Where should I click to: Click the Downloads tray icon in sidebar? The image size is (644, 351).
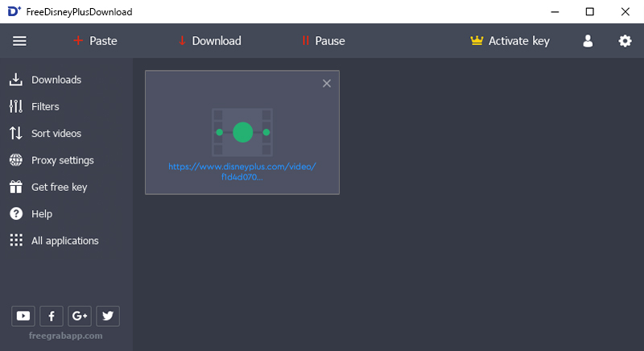pyautogui.click(x=16, y=80)
